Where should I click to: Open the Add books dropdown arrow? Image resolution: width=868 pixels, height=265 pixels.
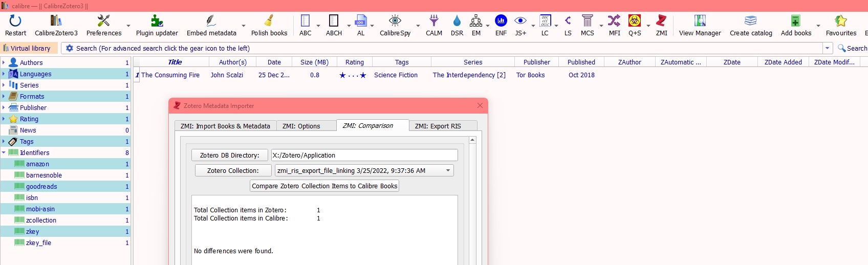(x=818, y=26)
